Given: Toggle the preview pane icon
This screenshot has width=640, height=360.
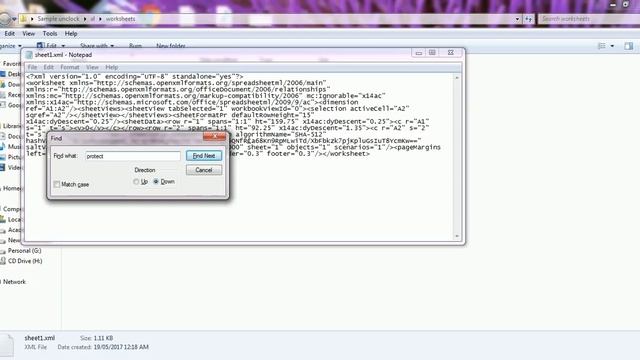Looking at the screenshot, I should tap(629, 46).
